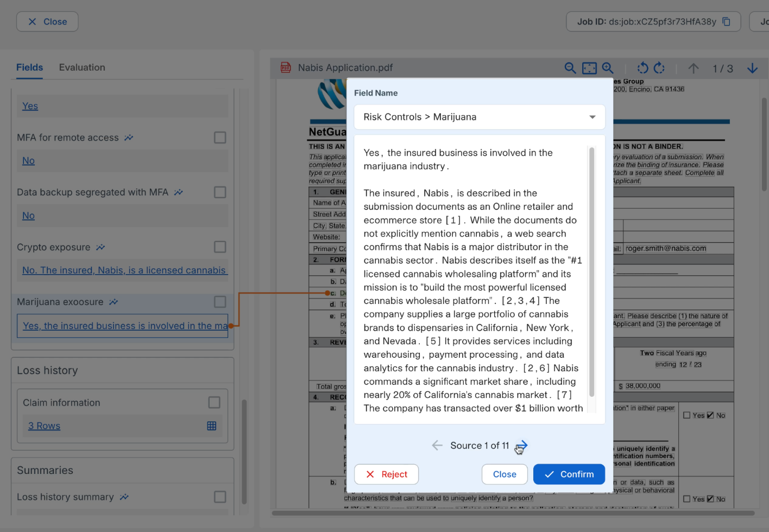Viewport: 769px width, 532px height.
Task: Go to next PDF page
Action: [x=752, y=68]
